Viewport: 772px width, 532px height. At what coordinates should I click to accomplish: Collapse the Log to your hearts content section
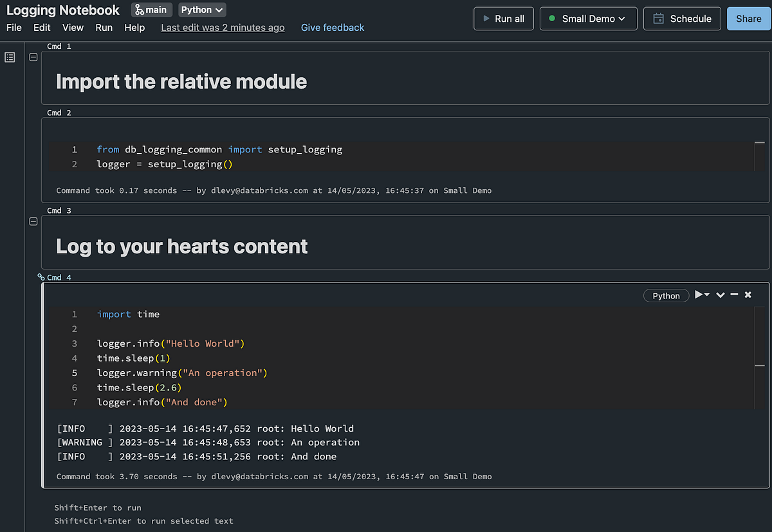(33, 221)
